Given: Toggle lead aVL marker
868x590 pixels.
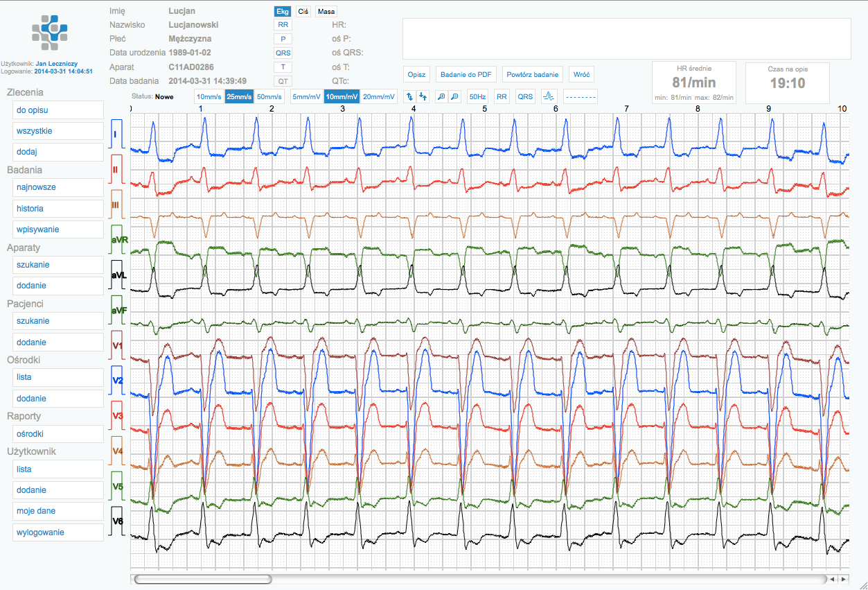Looking at the screenshot, I should (118, 275).
